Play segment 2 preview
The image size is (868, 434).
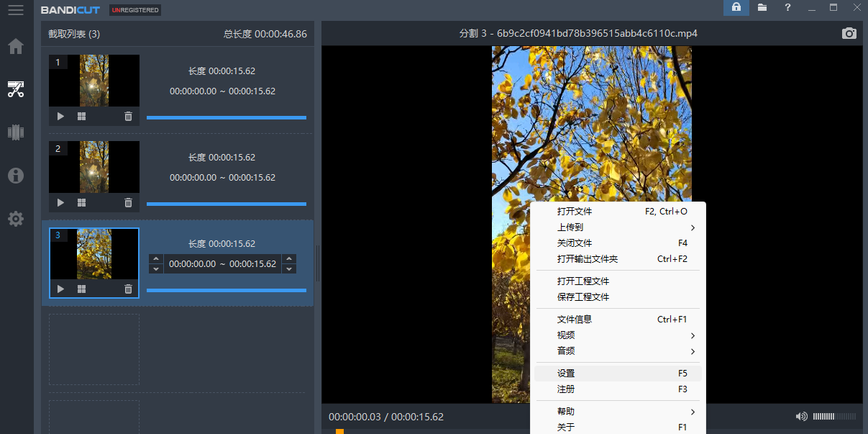[x=60, y=202]
